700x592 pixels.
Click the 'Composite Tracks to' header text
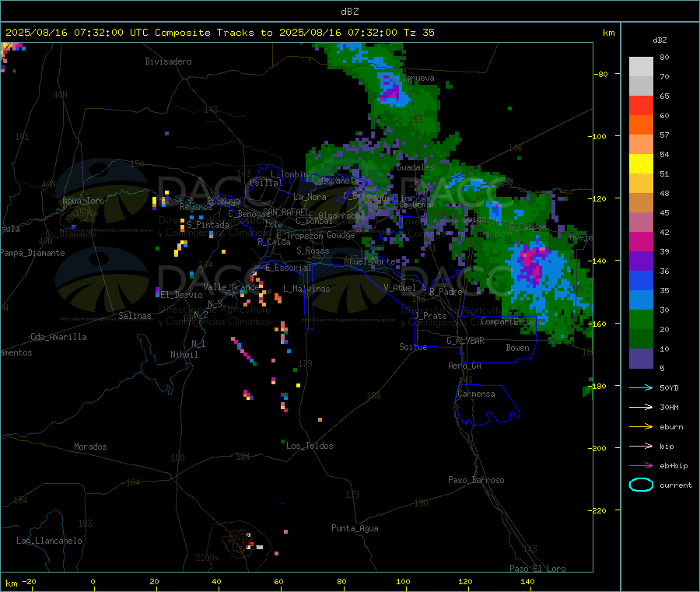(x=214, y=33)
